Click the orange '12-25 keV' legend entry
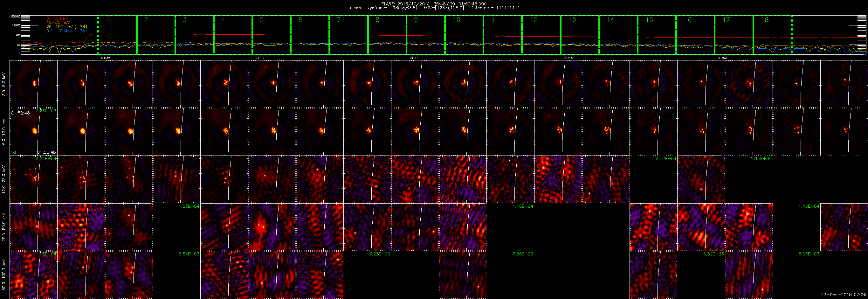The height and width of the screenshot is (299, 868). tap(58, 23)
